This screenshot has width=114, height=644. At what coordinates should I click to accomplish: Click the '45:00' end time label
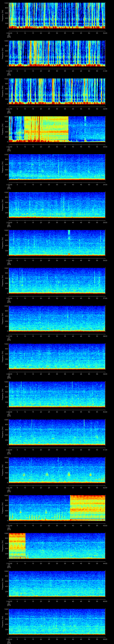[105, 601]
